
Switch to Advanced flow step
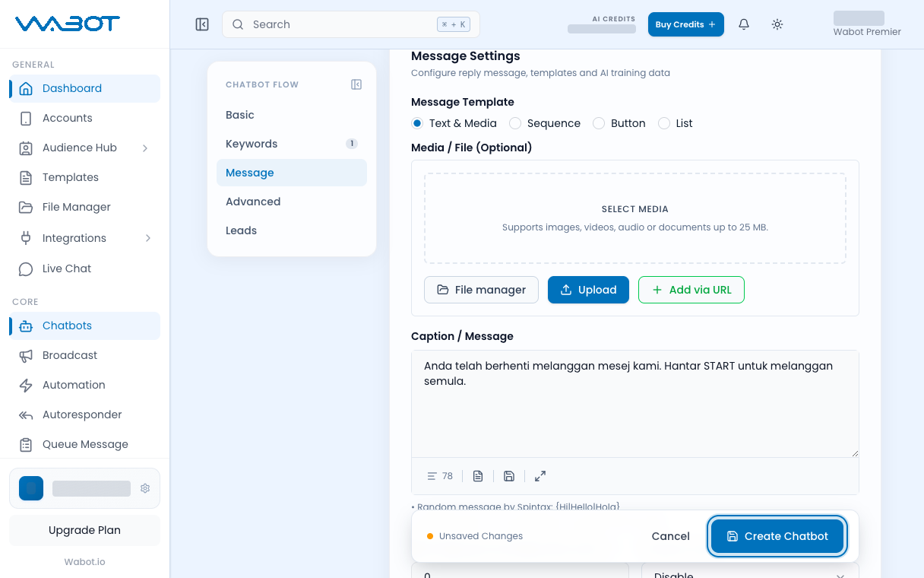[x=292, y=202]
